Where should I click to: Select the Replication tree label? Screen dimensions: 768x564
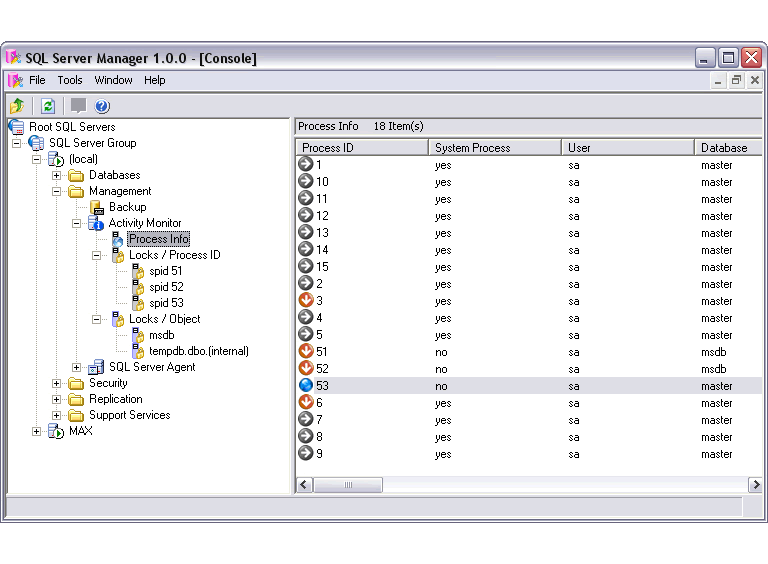coord(116,399)
